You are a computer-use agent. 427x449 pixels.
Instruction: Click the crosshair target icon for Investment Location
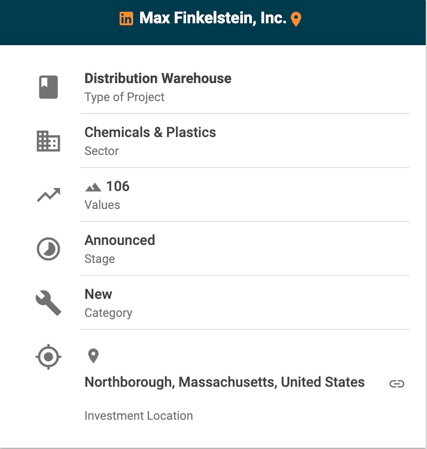coord(48,357)
